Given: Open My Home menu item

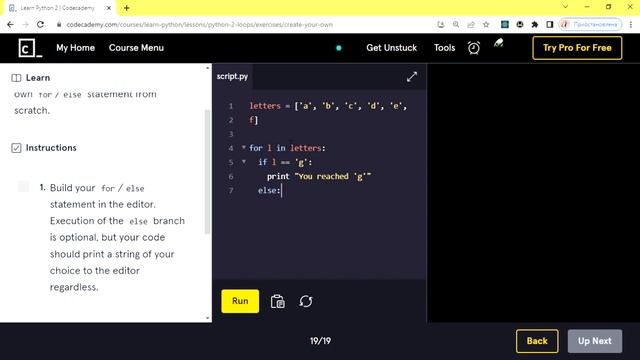Looking at the screenshot, I should (x=76, y=48).
